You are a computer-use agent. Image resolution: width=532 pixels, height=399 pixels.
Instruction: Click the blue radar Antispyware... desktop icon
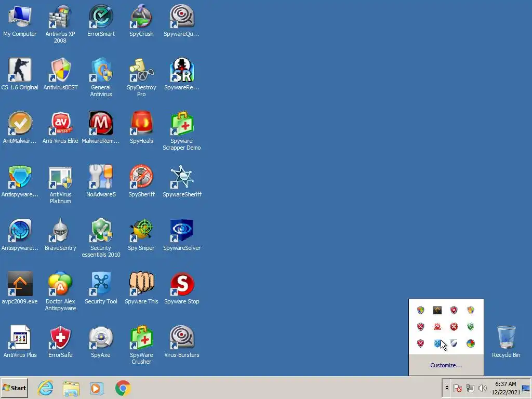tap(20, 235)
